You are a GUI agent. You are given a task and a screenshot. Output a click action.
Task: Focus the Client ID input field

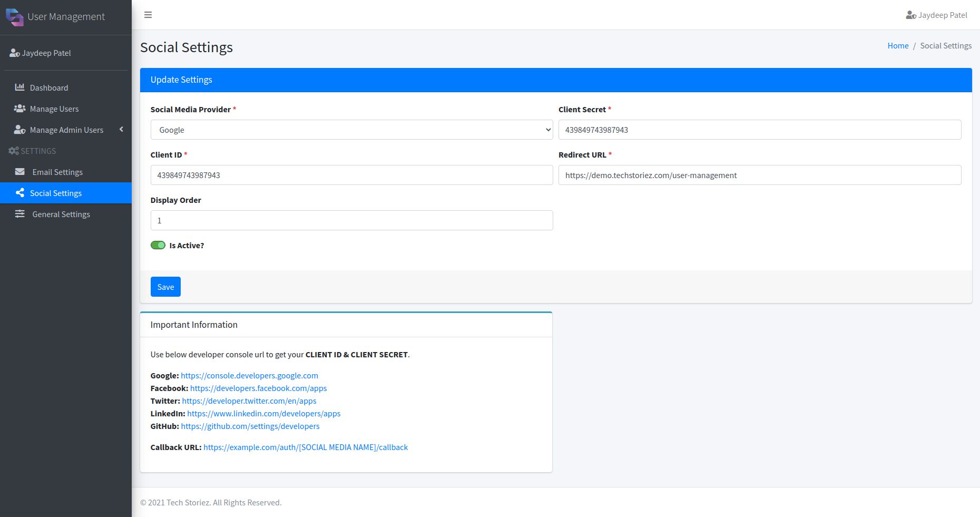(x=351, y=175)
